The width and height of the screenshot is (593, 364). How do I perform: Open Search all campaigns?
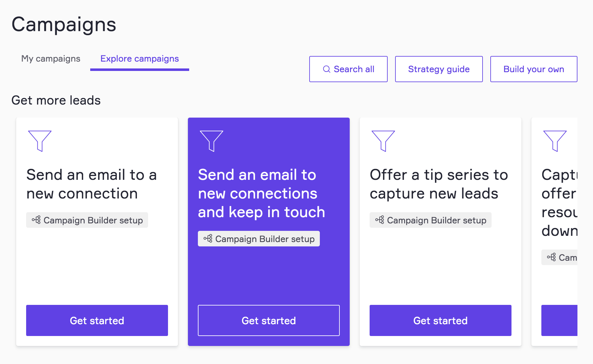tap(348, 69)
